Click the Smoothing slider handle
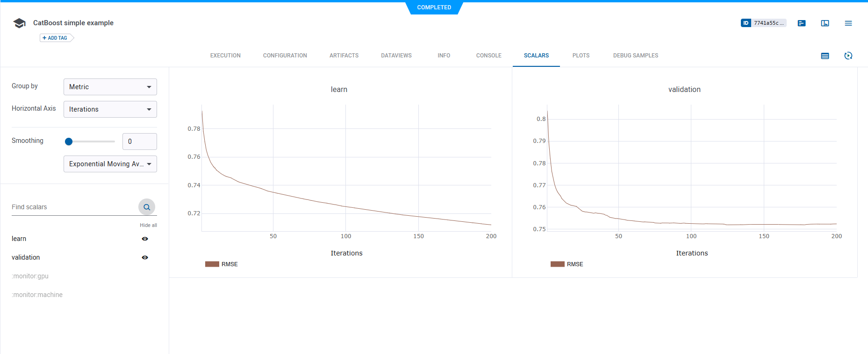The height and width of the screenshot is (354, 868). coord(69,142)
